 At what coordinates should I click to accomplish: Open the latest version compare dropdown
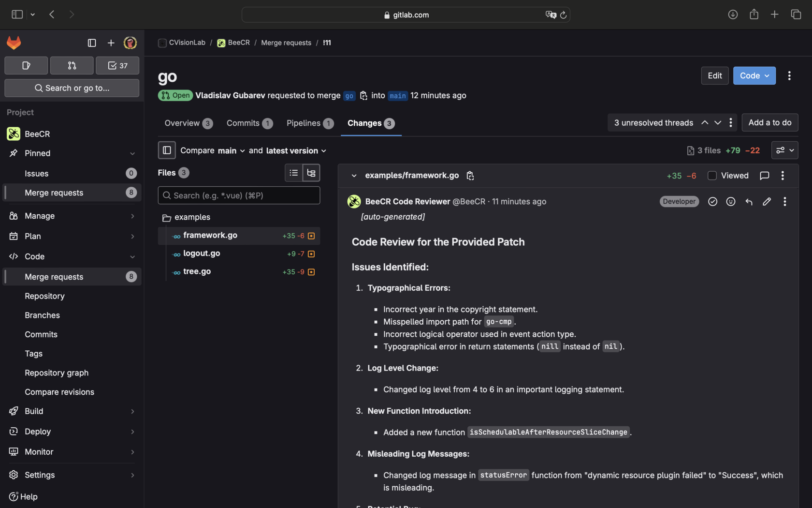click(x=296, y=151)
